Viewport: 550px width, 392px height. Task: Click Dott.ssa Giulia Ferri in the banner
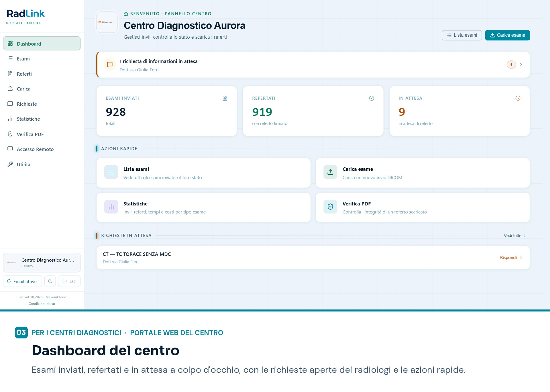pyautogui.click(x=139, y=70)
